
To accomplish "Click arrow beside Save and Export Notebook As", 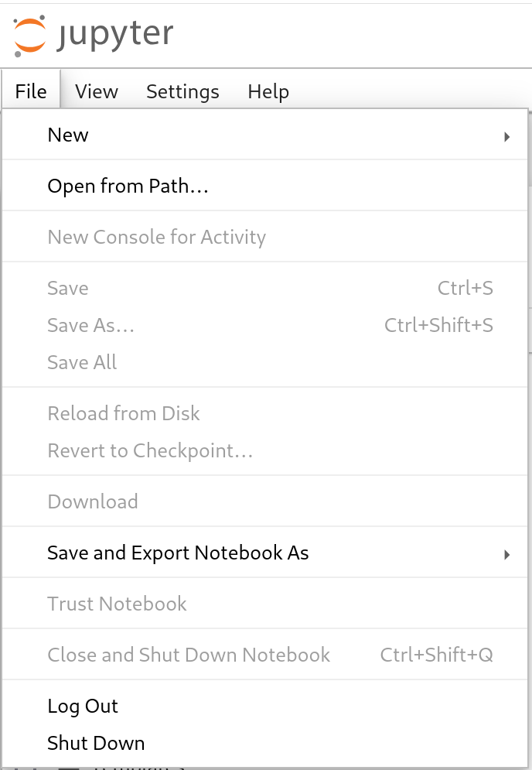I will [506, 553].
